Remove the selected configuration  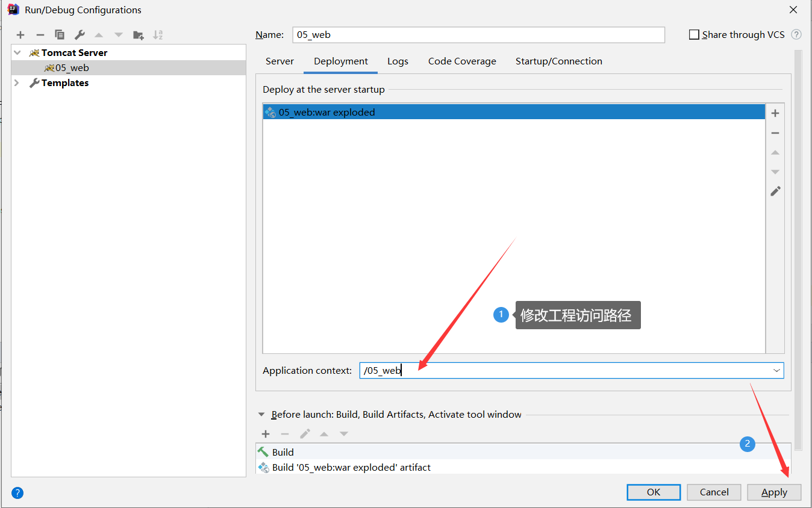click(x=39, y=34)
